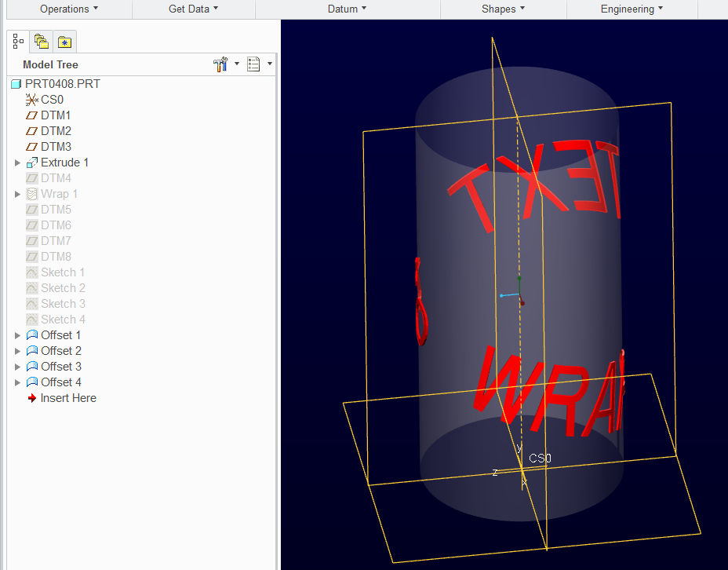
Task: Select Sketch 4 in the tree
Action: [x=63, y=320]
